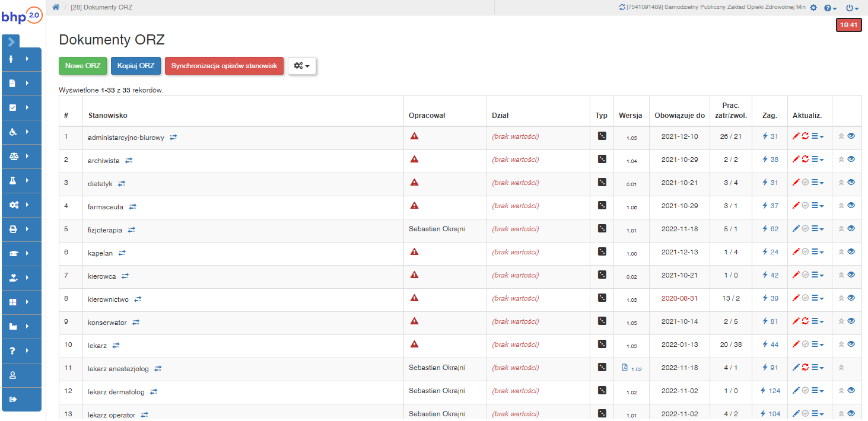
Task: Toggle the eye visibility icon for administracyjno-biurowy
Action: click(x=851, y=136)
